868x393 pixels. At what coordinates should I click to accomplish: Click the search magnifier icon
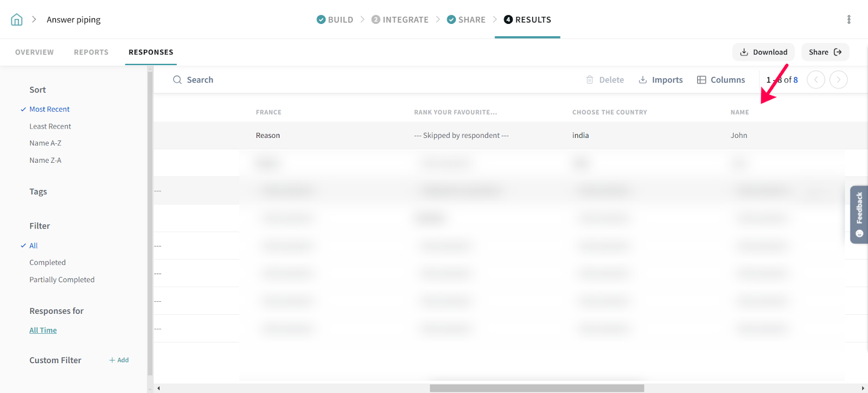tap(177, 80)
